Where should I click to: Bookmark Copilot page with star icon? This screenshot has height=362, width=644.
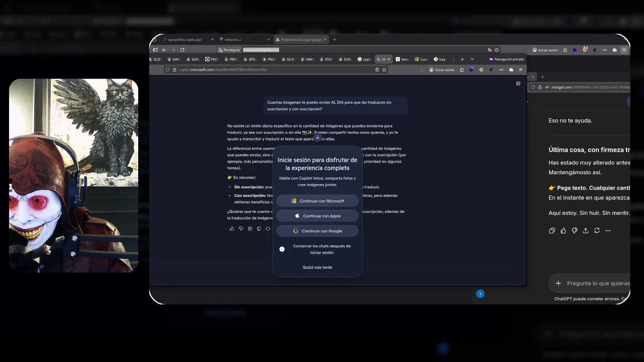[x=384, y=70]
